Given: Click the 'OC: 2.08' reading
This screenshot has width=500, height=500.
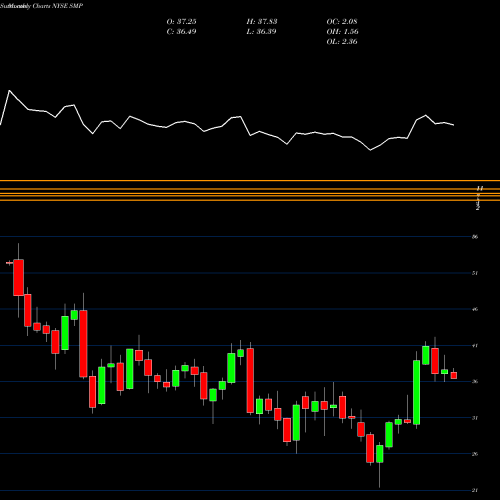Looking at the screenshot, I should (x=342, y=22).
